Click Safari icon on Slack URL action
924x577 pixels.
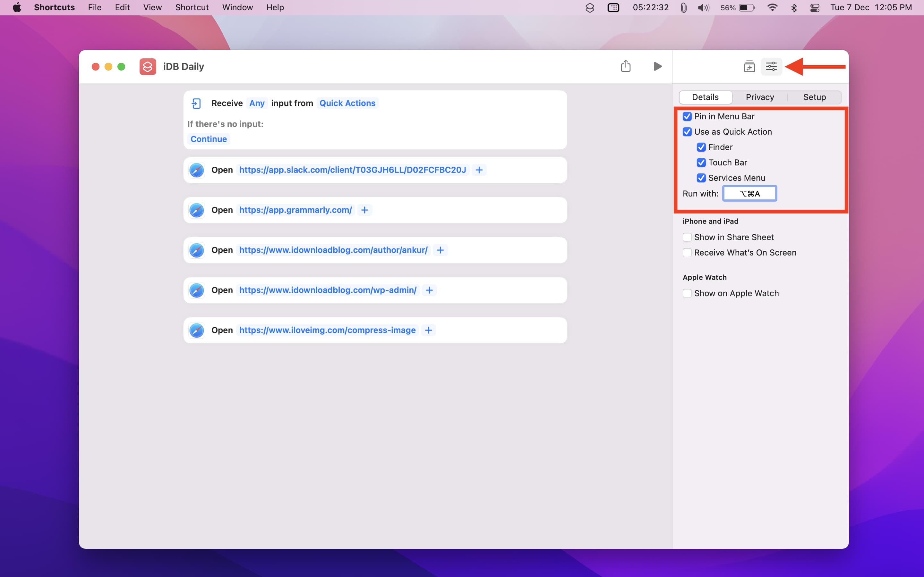[x=197, y=170]
